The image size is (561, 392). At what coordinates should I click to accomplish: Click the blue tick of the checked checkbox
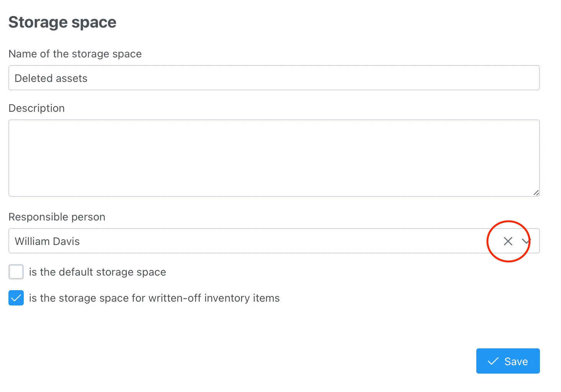(16, 298)
